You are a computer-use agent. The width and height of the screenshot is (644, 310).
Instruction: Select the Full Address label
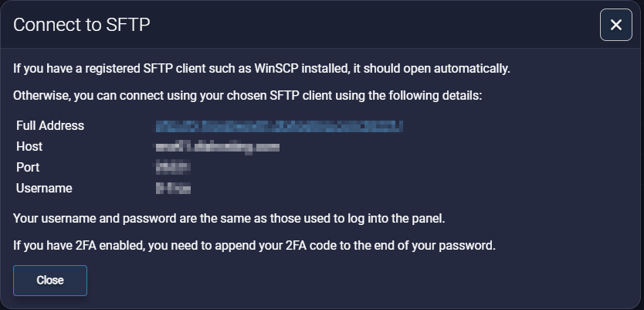point(50,125)
